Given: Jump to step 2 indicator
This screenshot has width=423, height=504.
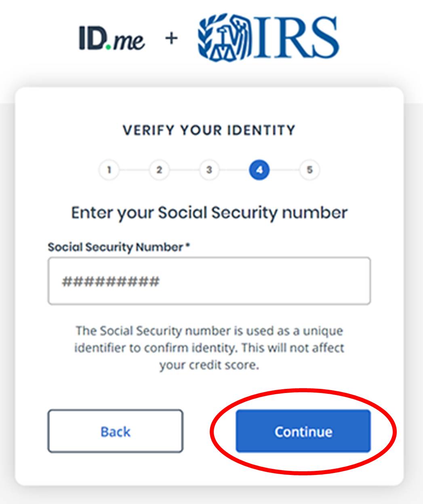Looking at the screenshot, I should tap(159, 170).
